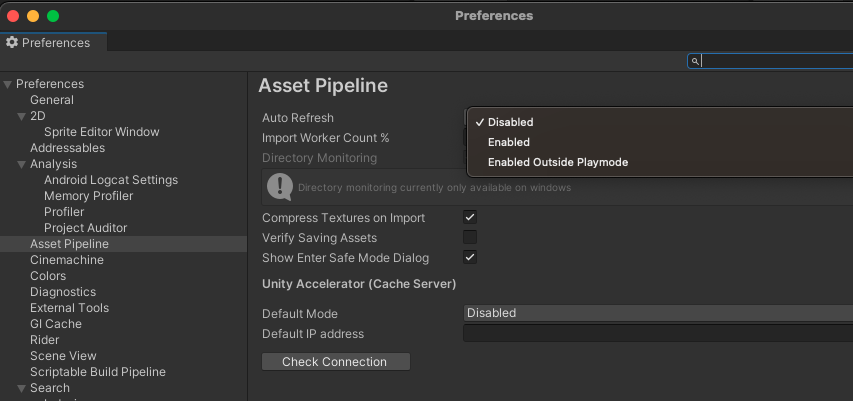The width and height of the screenshot is (853, 401).
Task: Go to External Tools settings
Action: 69,308
